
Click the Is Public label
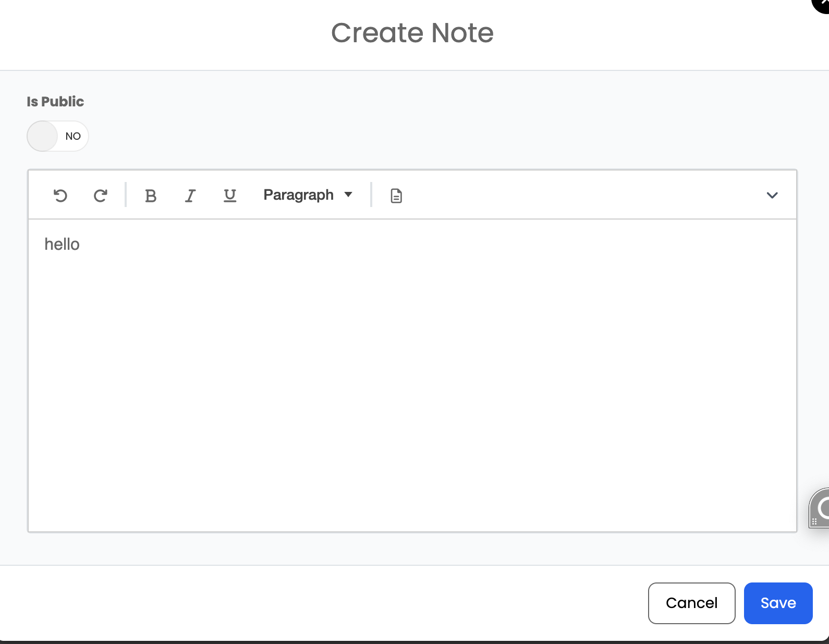tap(55, 101)
